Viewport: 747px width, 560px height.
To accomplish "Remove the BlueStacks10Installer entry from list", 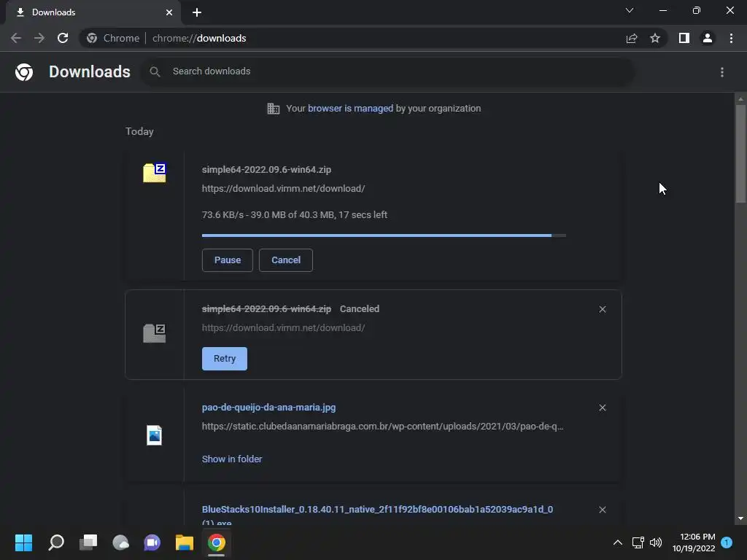I will pyautogui.click(x=603, y=510).
